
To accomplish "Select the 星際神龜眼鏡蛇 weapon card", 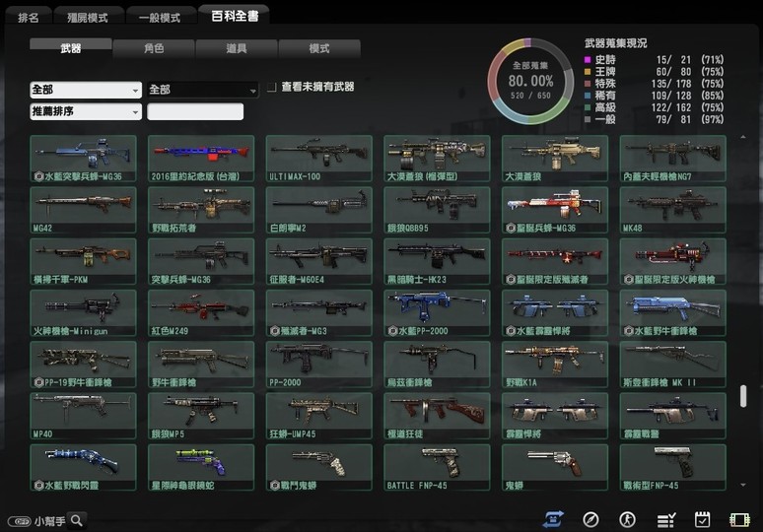I will pos(201,468).
